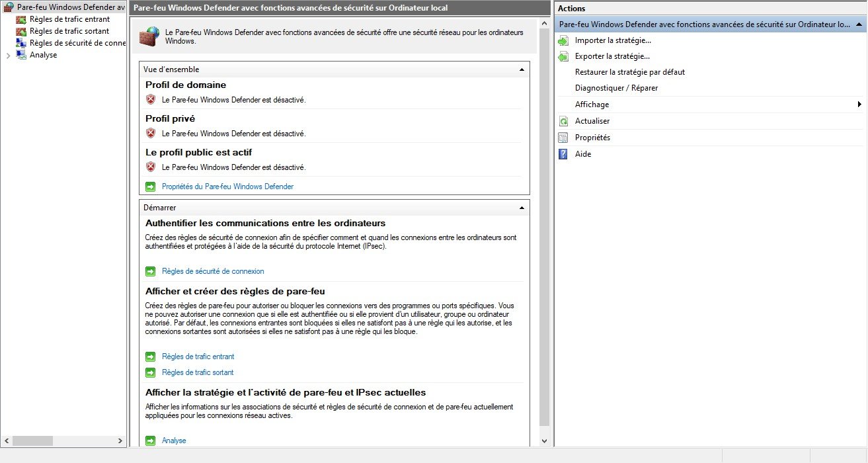Viewport: 868px width, 463px height.
Task: Click 'Afficher et créer des règles de pare-feu' heading
Action: pyautogui.click(x=235, y=291)
